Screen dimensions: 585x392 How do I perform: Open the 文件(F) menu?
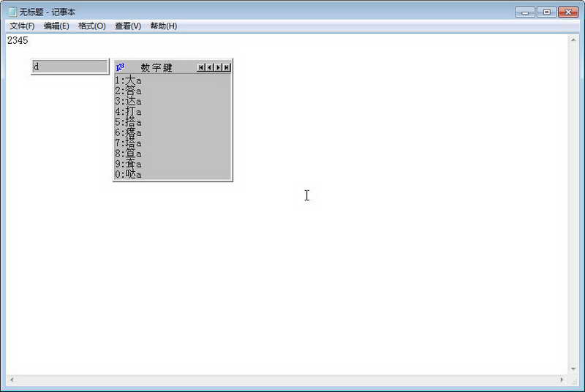point(22,26)
